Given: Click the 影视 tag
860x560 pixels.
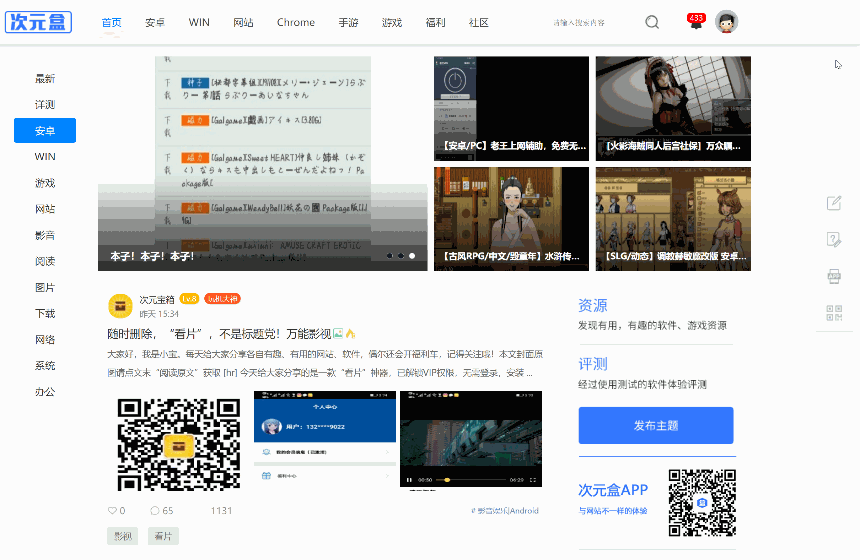Looking at the screenshot, I should pos(123,536).
